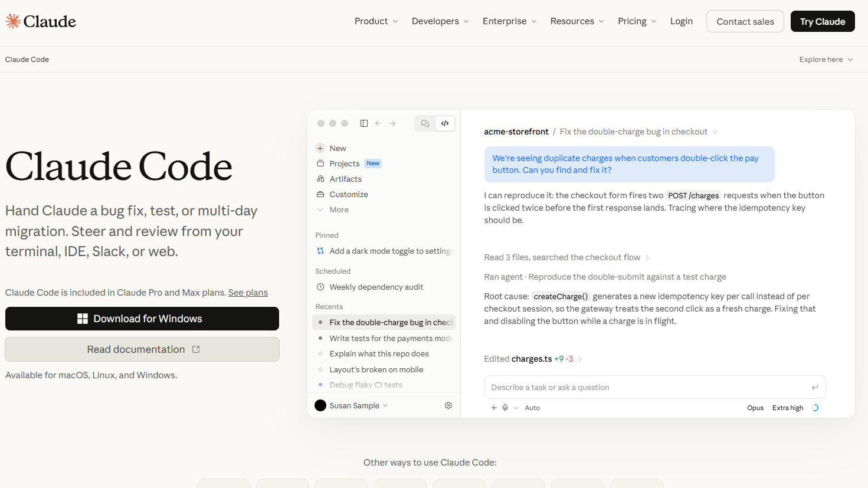Expand the More section in the sidebar
Image resolution: width=868 pixels, height=488 pixels.
click(x=333, y=209)
